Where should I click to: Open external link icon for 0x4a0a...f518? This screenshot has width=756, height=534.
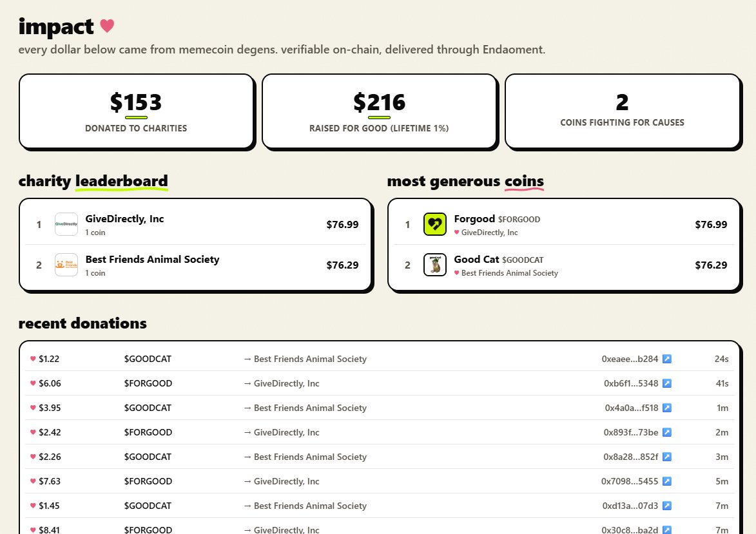(667, 408)
